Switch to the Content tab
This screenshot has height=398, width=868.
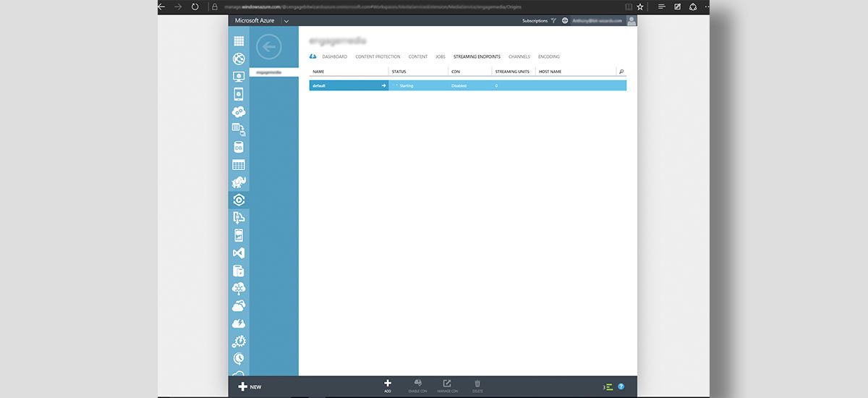pos(418,56)
